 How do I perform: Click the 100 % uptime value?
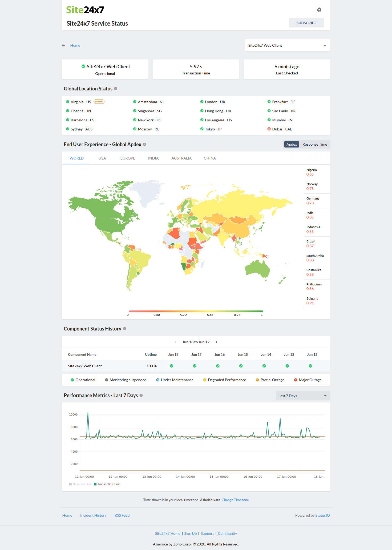coord(151,366)
